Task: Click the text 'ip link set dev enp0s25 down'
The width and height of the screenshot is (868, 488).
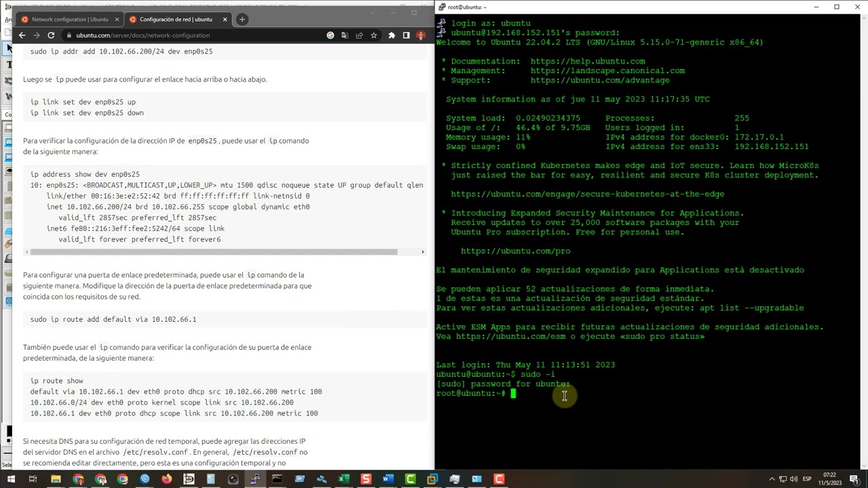Action: (x=87, y=113)
